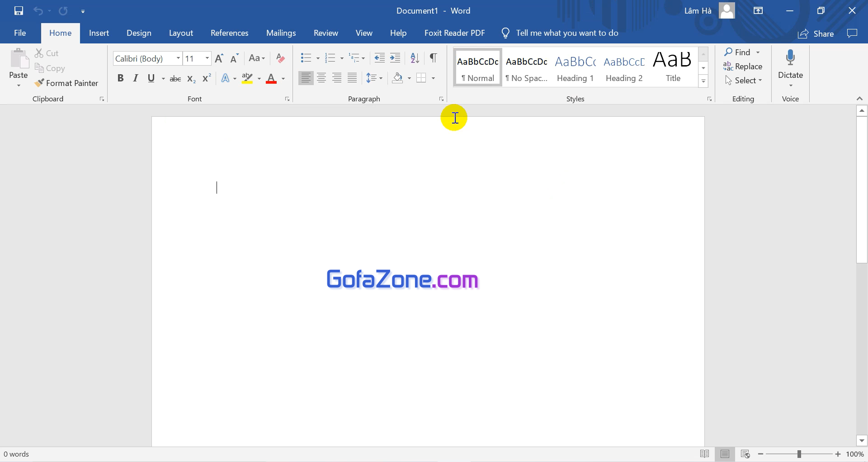Image resolution: width=868 pixels, height=462 pixels.
Task: Apply the No Spacing style
Action: point(527,67)
